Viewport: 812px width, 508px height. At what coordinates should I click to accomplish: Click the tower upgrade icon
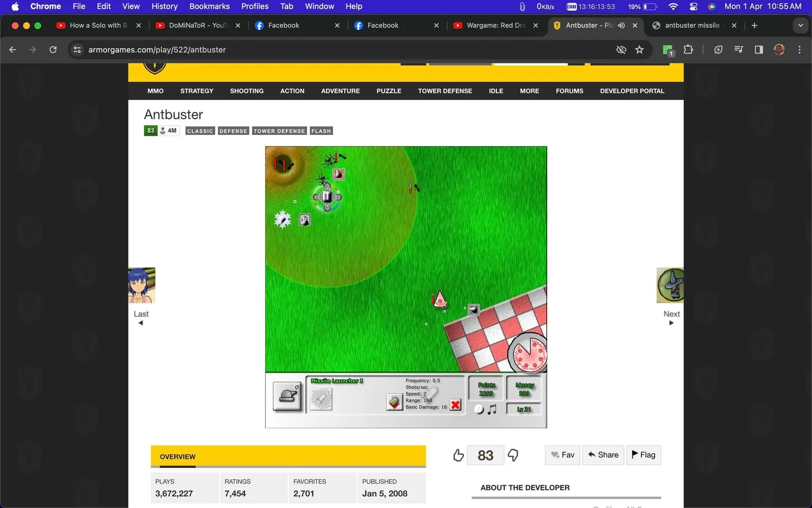point(394,401)
